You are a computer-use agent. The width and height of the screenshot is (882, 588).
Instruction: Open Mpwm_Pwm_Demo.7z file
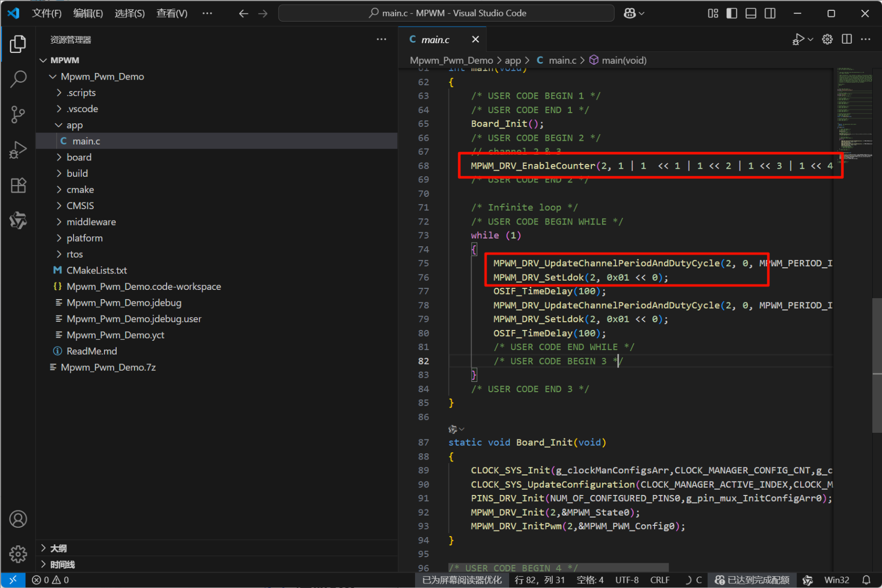(x=217, y=367)
